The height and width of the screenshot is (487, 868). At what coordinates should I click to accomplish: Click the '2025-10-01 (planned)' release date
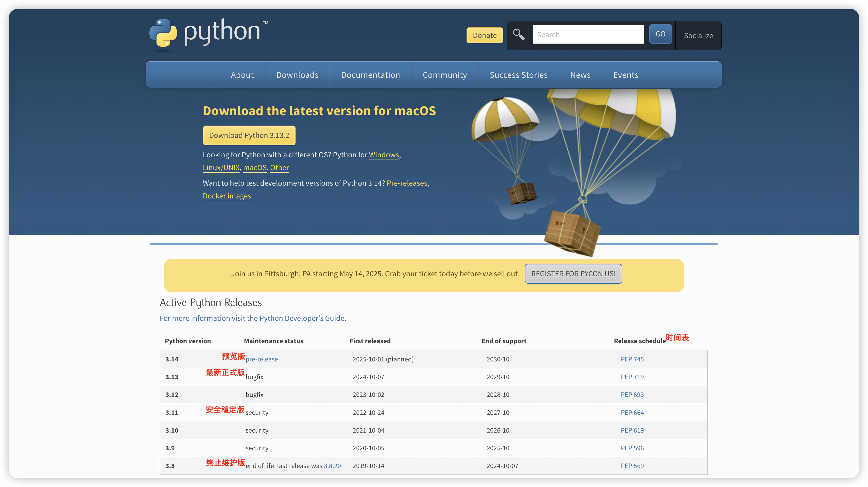pyautogui.click(x=383, y=359)
